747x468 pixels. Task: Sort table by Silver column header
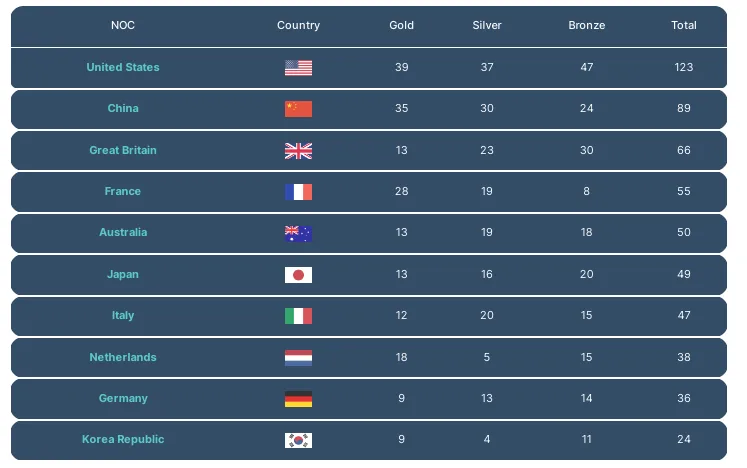487,26
